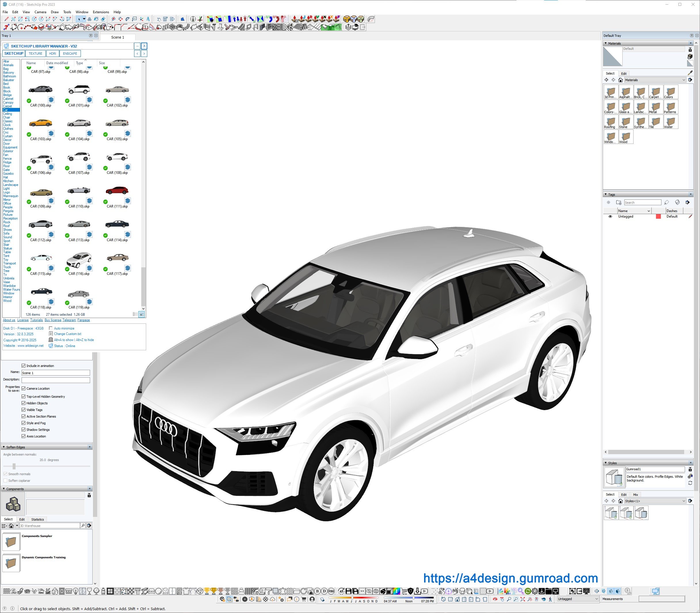Screen dimensions: 700x613
Task: Open the Extensions menu
Action: tap(101, 12)
